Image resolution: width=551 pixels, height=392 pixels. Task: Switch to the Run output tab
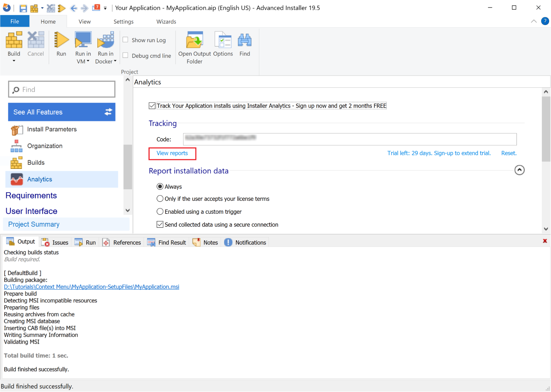[85, 242]
